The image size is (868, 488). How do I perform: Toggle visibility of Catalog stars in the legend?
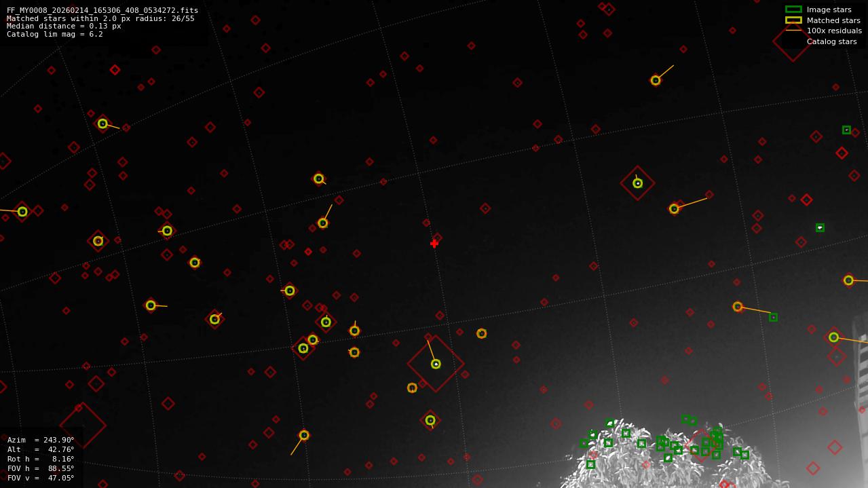tap(792, 41)
